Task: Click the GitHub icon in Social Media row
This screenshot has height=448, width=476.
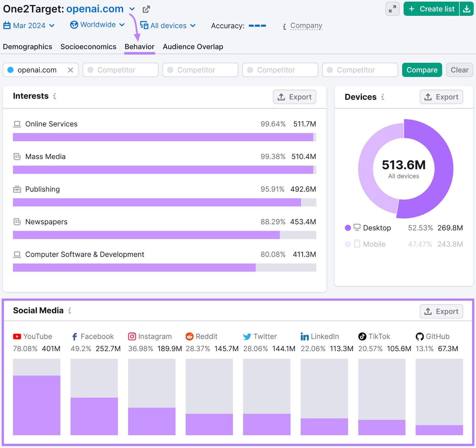Action: point(419,336)
